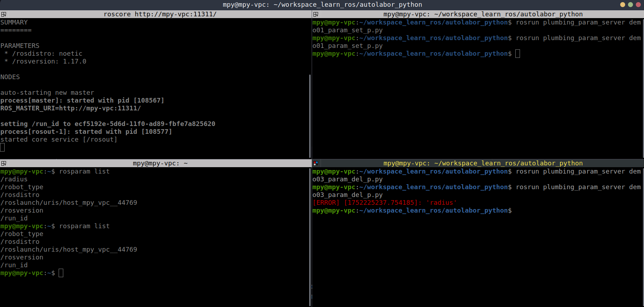Open the group menu icon in the roscore pane
This screenshot has height=307, width=644.
(x=4, y=14)
